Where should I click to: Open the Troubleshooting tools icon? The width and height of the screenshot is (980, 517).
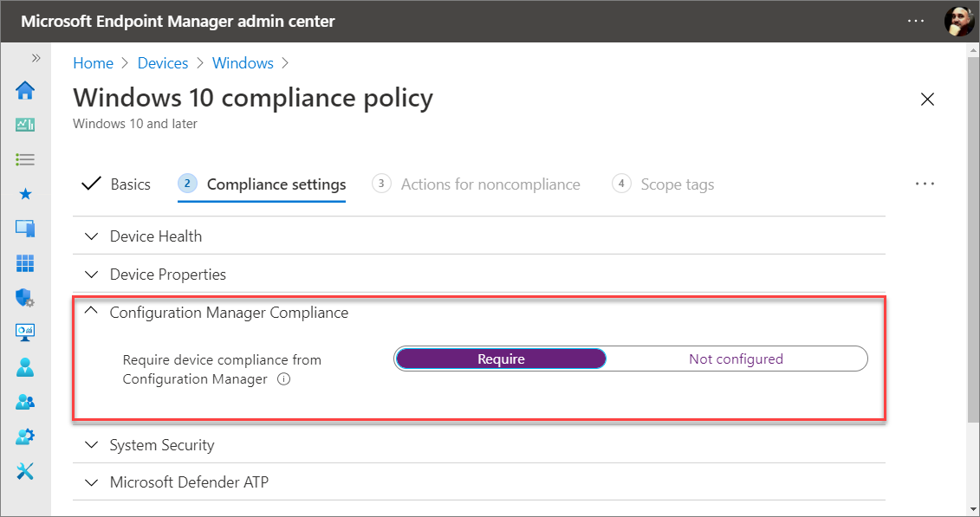(x=25, y=471)
